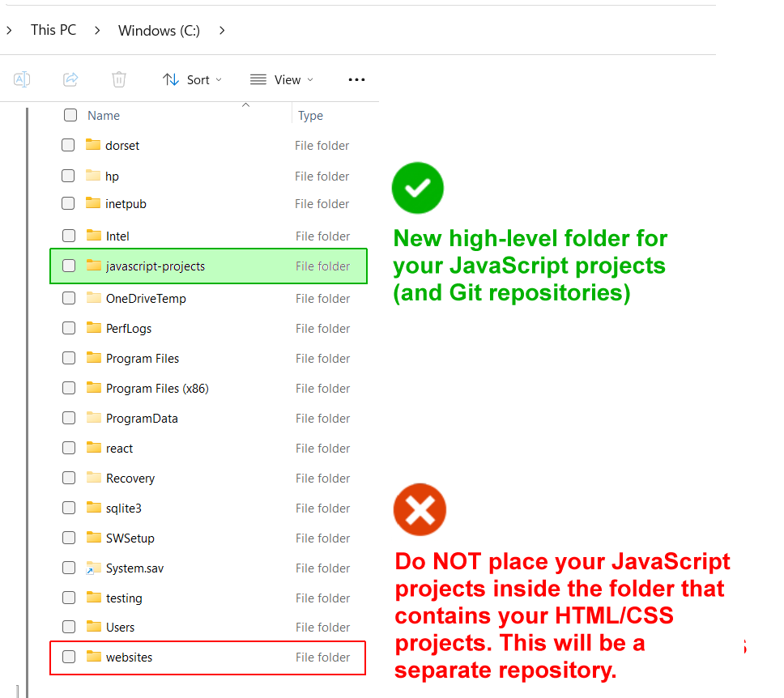Image resolution: width=784 pixels, height=698 pixels.
Task: Click the javascript-projects folder icon
Action: pos(93,266)
